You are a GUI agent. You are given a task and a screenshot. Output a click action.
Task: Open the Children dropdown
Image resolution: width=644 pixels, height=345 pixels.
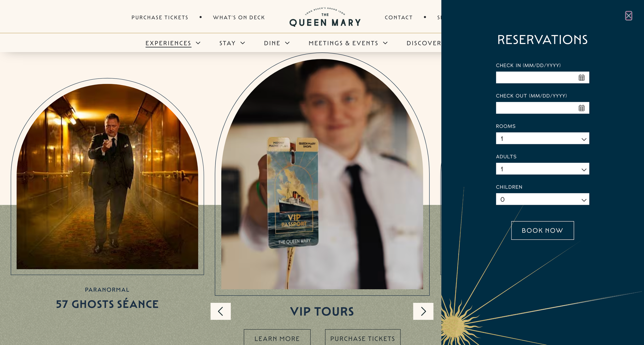(543, 199)
